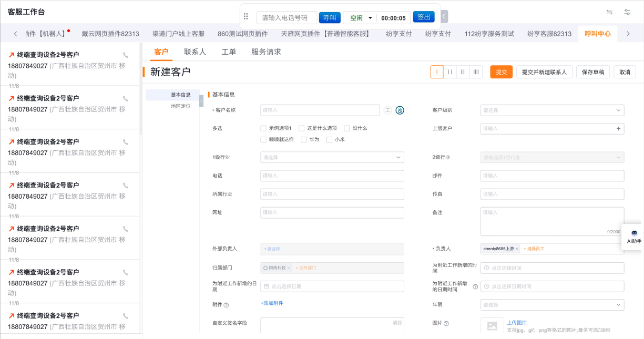The image size is (644, 339).
Task: 点击电话条左侧的拖动点阵图标
Action: point(246,17)
